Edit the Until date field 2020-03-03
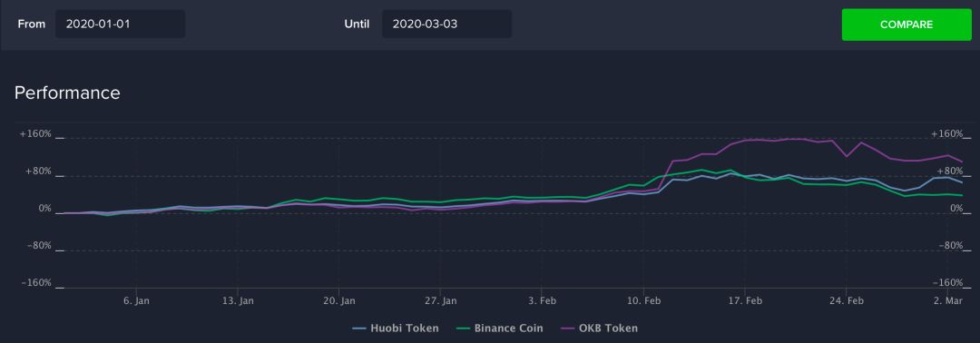The image size is (980, 343). point(446,24)
